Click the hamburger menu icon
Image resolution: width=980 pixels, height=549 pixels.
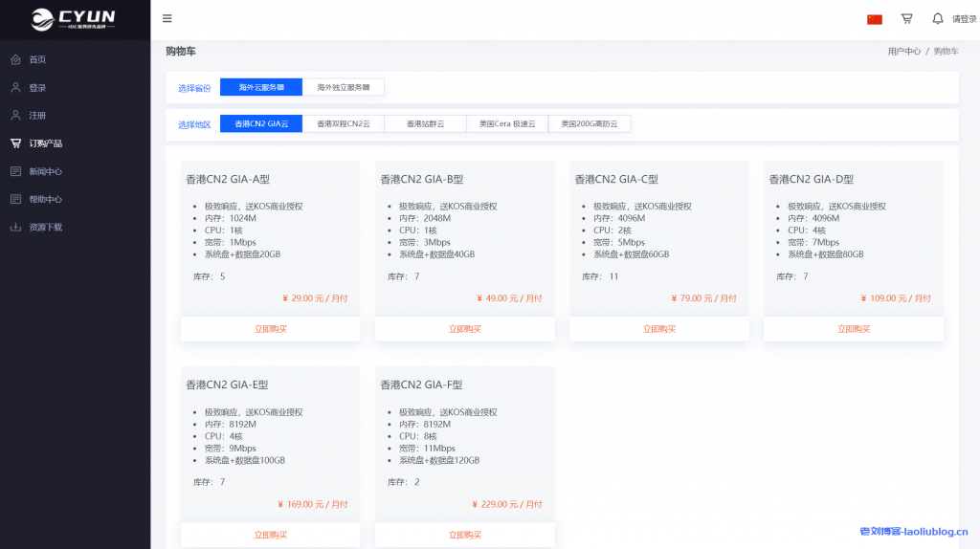(167, 18)
